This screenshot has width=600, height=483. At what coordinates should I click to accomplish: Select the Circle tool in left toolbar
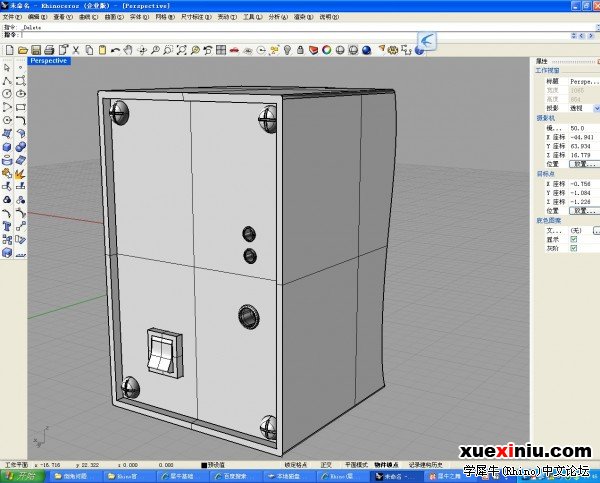click(x=7, y=94)
